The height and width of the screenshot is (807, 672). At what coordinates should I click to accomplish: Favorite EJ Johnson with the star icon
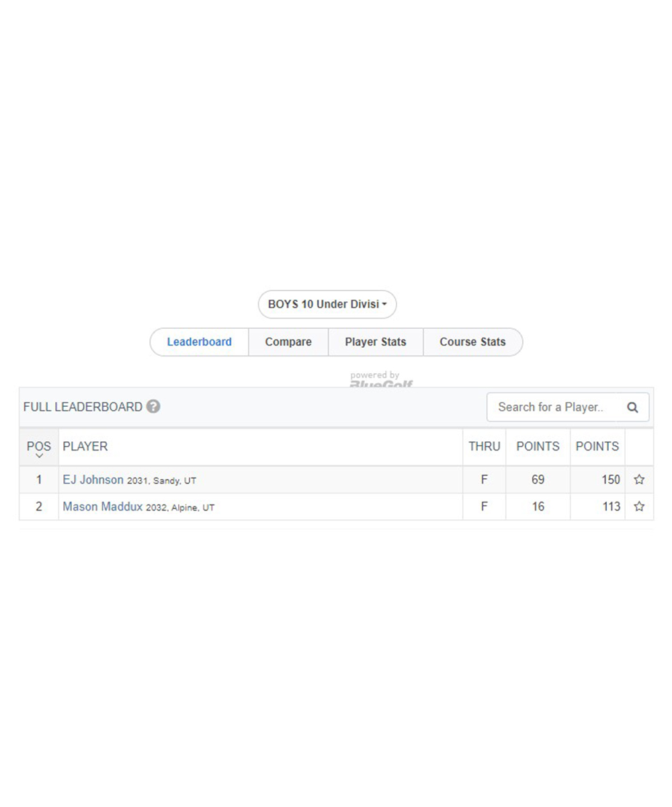pos(639,480)
